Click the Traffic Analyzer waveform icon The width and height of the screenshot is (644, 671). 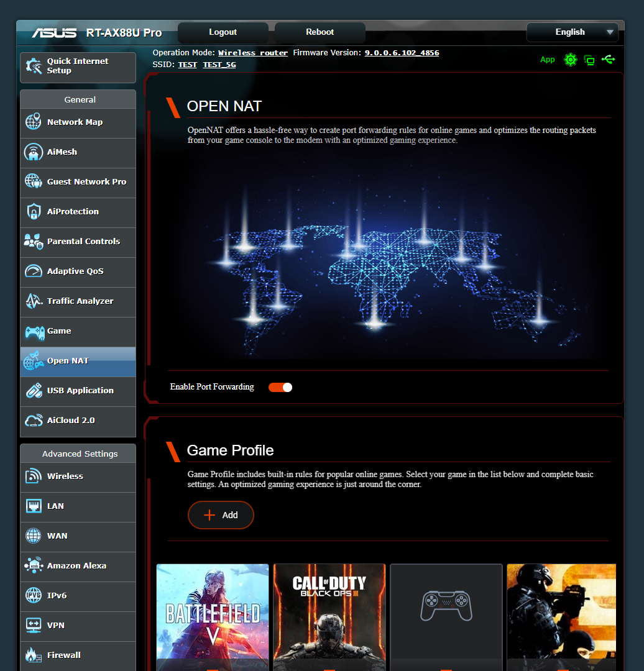34,301
